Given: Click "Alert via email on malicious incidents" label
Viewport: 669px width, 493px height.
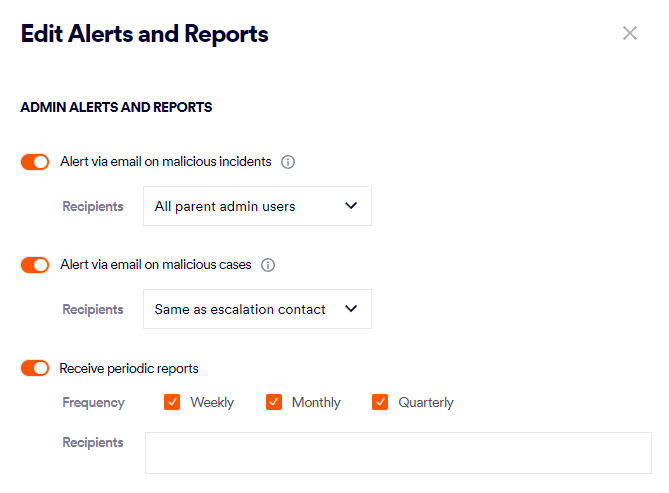Looking at the screenshot, I should pos(165,162).
